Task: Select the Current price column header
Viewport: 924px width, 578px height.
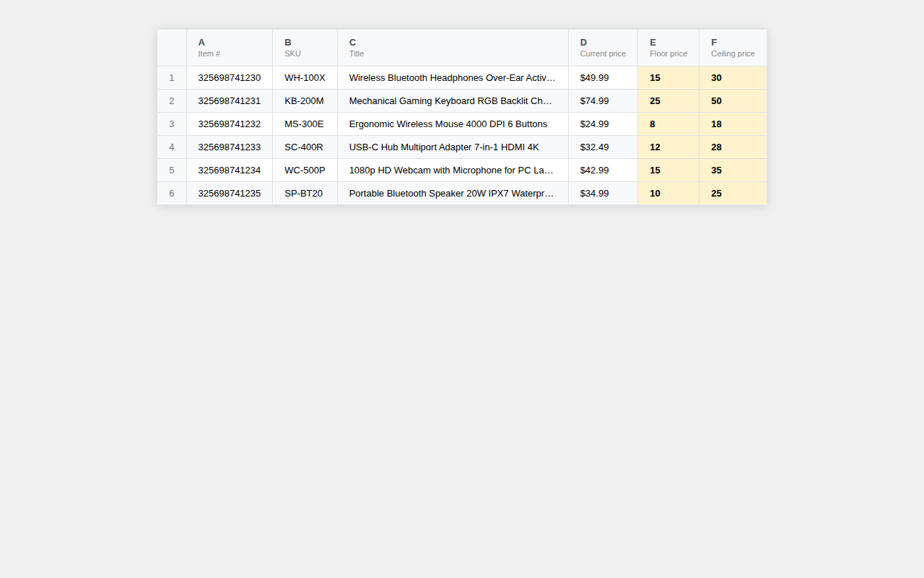Action: pyautogui.click(x=603, y=48)
